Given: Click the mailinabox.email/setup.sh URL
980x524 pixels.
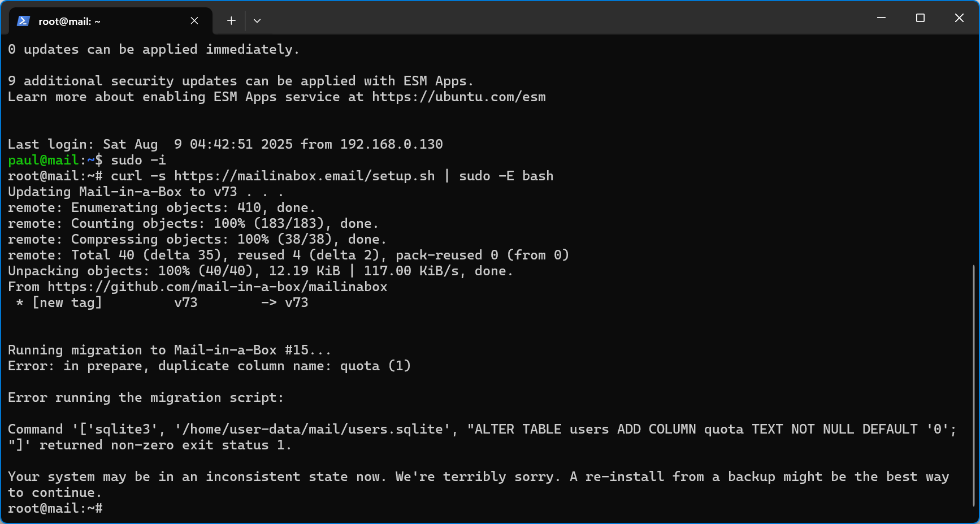Looking at the screenshot, I should (x=305, y=176).
